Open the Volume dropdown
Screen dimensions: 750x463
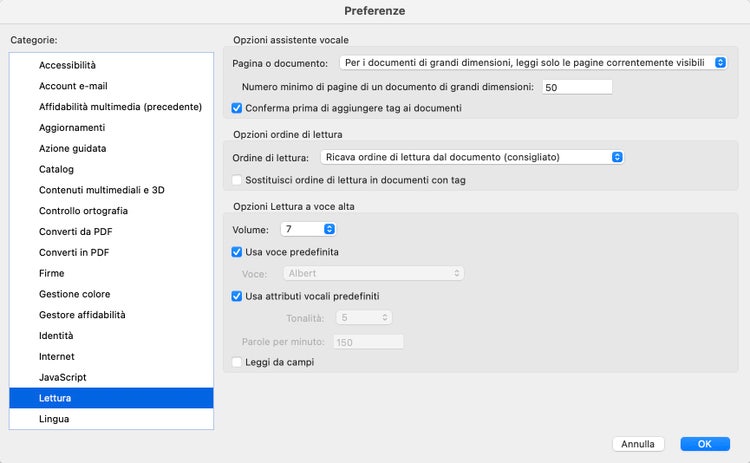(307, 229)
